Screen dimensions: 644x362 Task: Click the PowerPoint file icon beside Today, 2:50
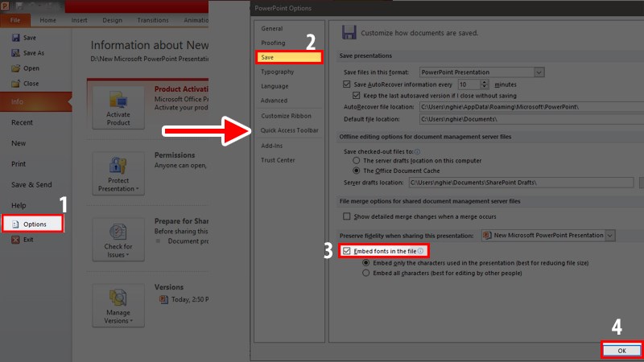point(163,299)
